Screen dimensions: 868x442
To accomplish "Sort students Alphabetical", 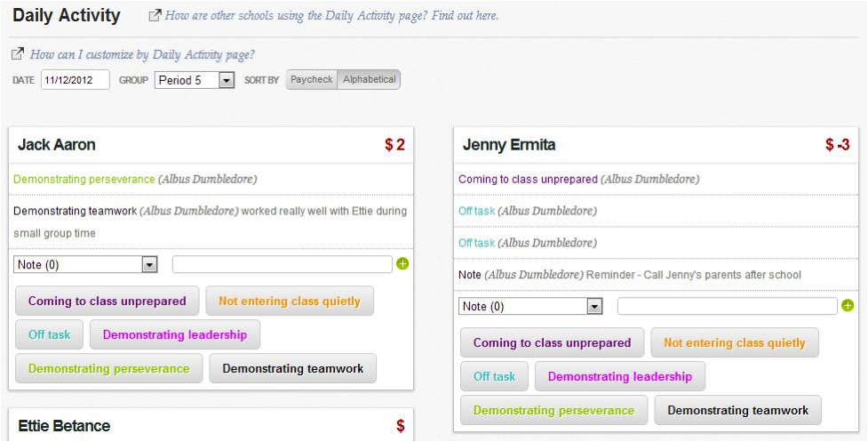I will tap(369, 80).
